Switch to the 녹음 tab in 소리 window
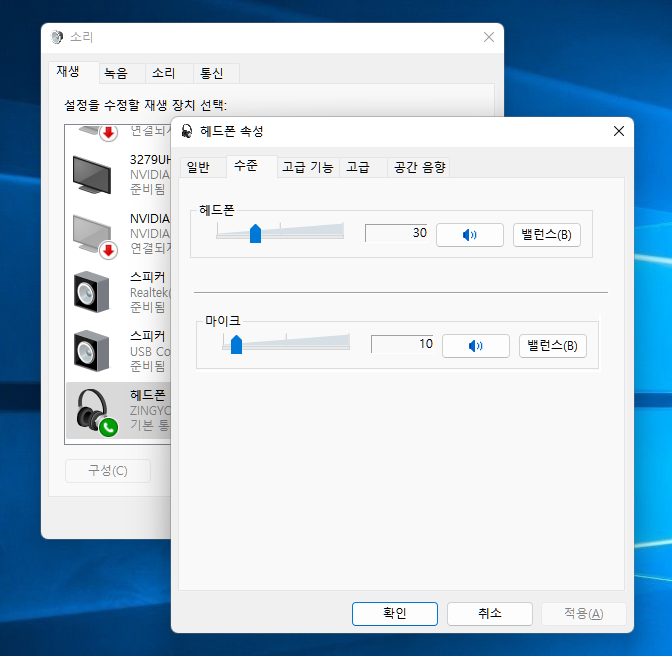 coord(122,73)
